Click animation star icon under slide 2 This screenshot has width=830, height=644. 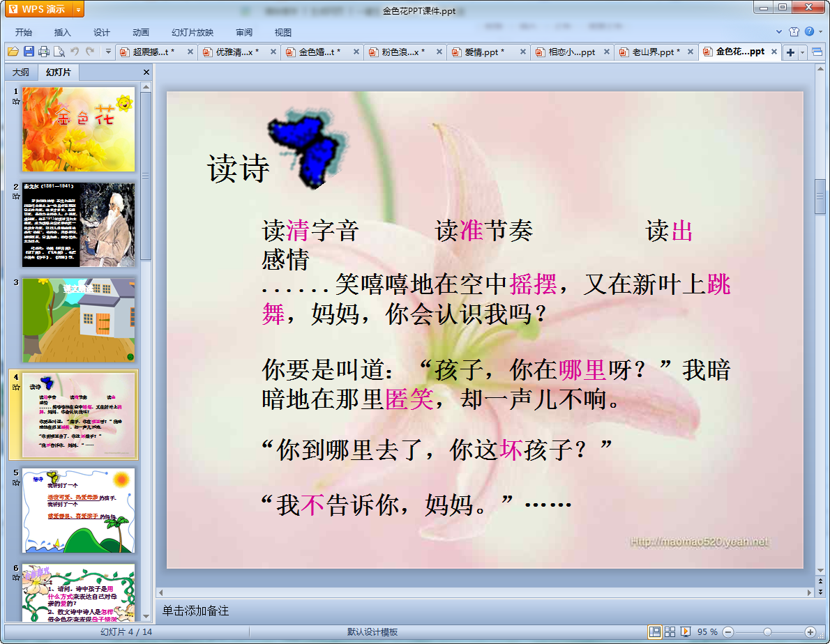point(16,197)
